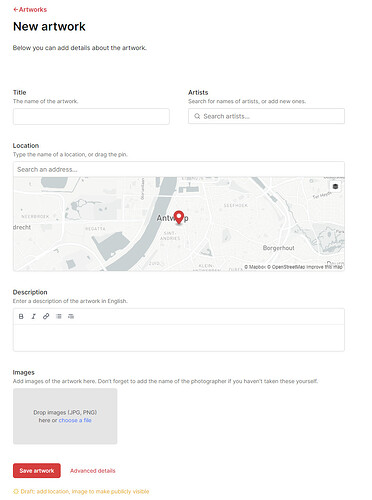Toggle bold formatting in description editor
This screenshot has height=500, width=372.
pyautogui.click(x=21, y=316)
